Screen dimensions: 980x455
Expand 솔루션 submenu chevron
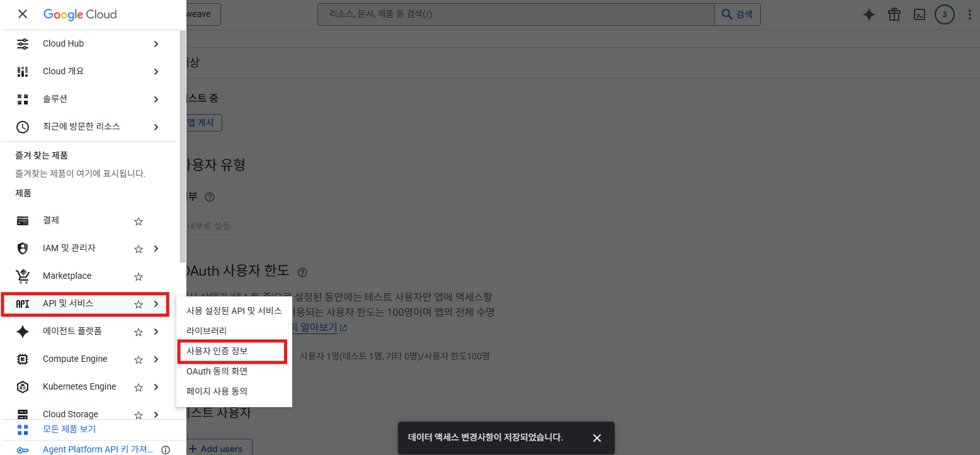(156, 99)
